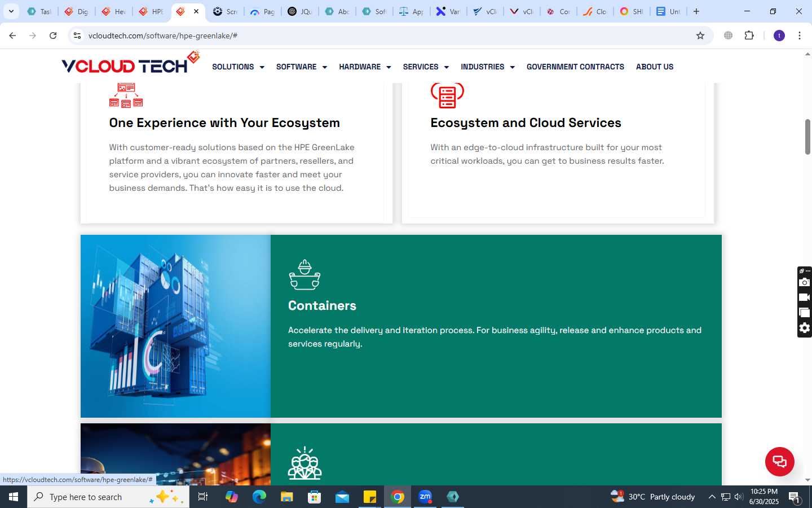Expand the SERVICES menu

[x=426, y=67]
